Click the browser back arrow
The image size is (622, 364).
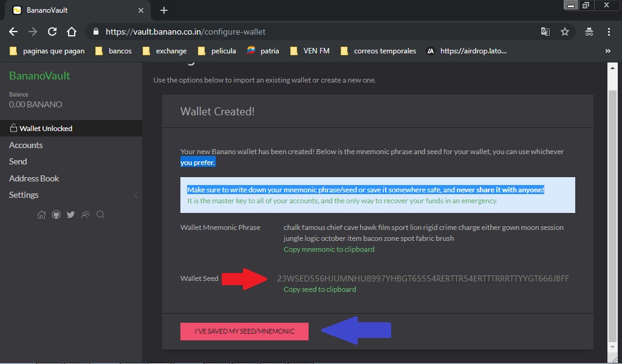pos(13,32)
